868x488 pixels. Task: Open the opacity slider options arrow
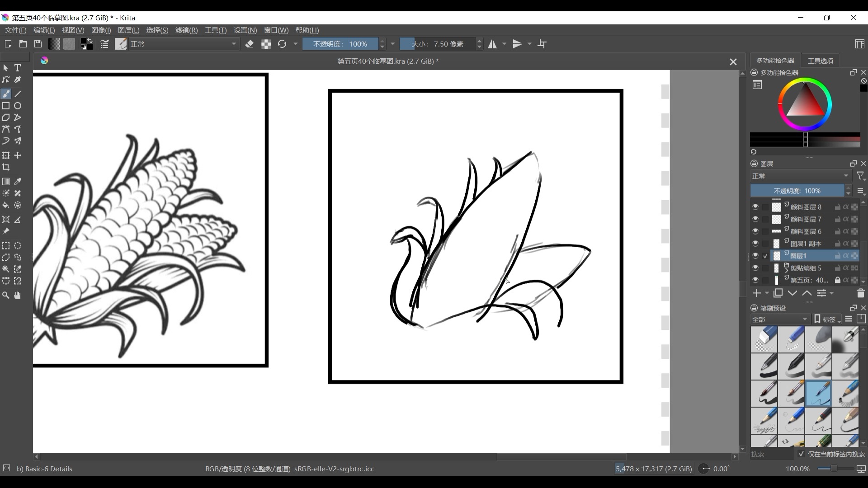pyautogui.click(x=392, y=44)
